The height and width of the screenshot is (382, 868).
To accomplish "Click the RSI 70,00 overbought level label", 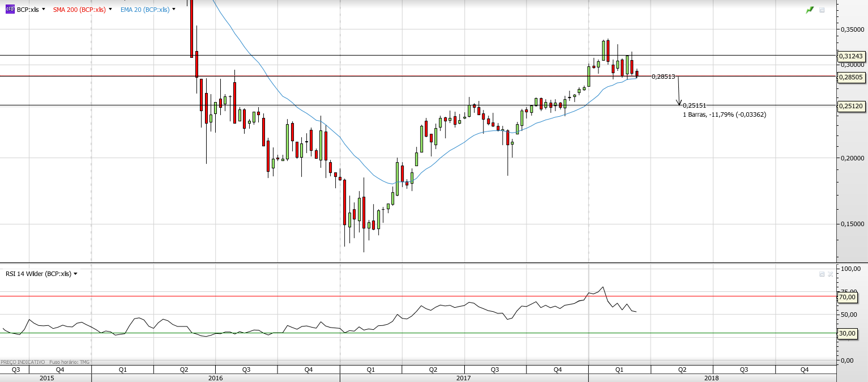I will (846, 296).
